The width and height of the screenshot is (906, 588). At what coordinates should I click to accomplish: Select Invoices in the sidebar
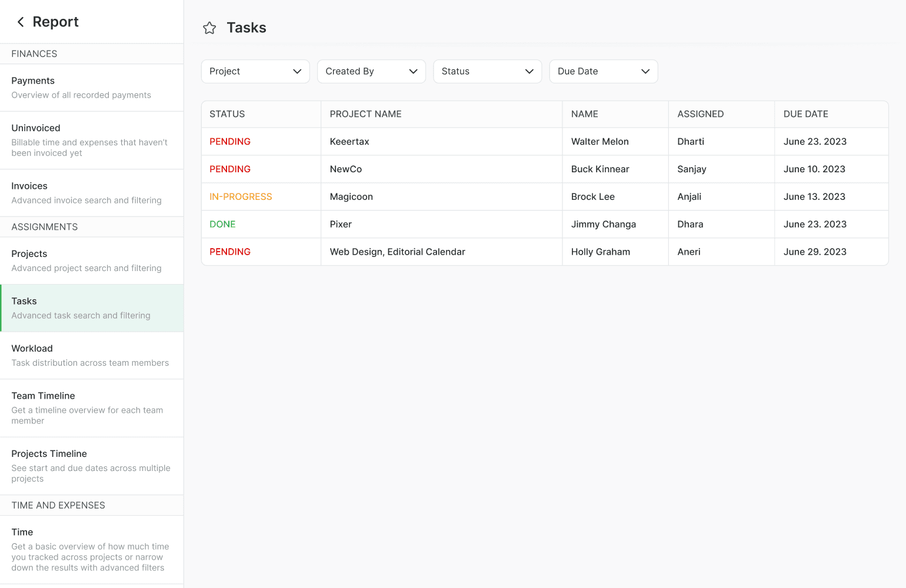92,193
